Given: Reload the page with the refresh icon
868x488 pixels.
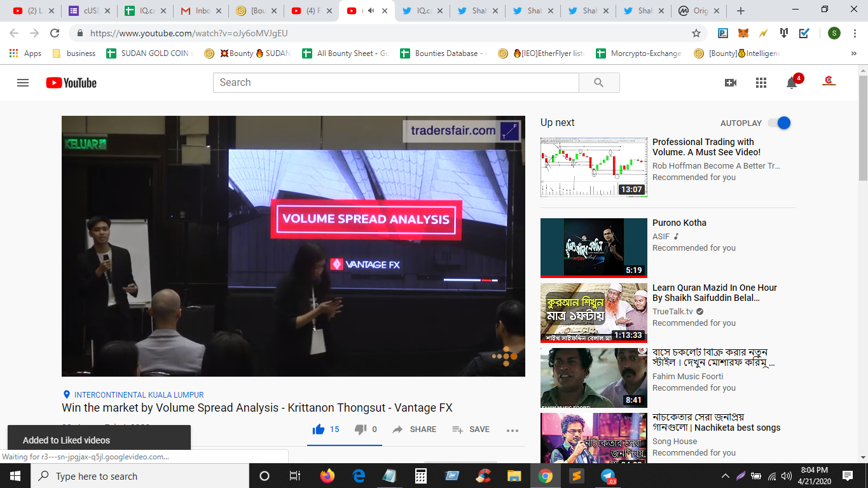Looking at the screenshot, I should 55,33.
